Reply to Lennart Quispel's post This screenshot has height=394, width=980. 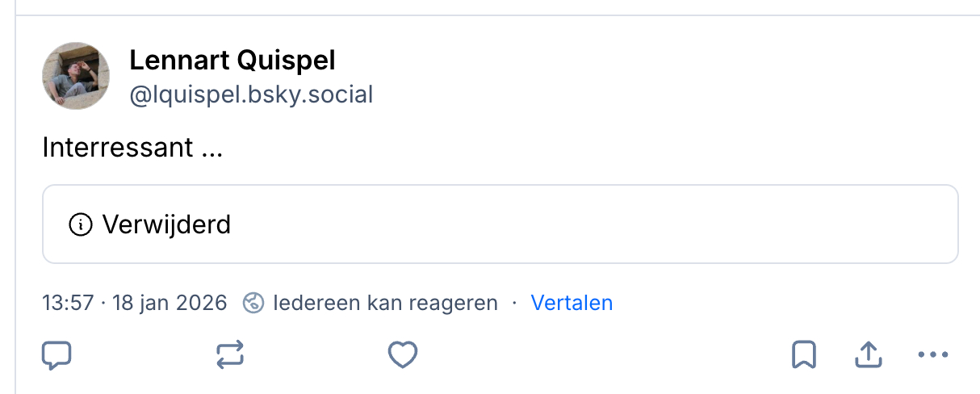57,354
